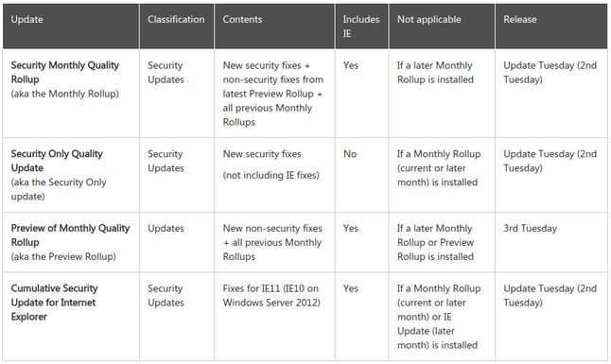Click Security Only Quality Update row title

[x=57, y=161]
